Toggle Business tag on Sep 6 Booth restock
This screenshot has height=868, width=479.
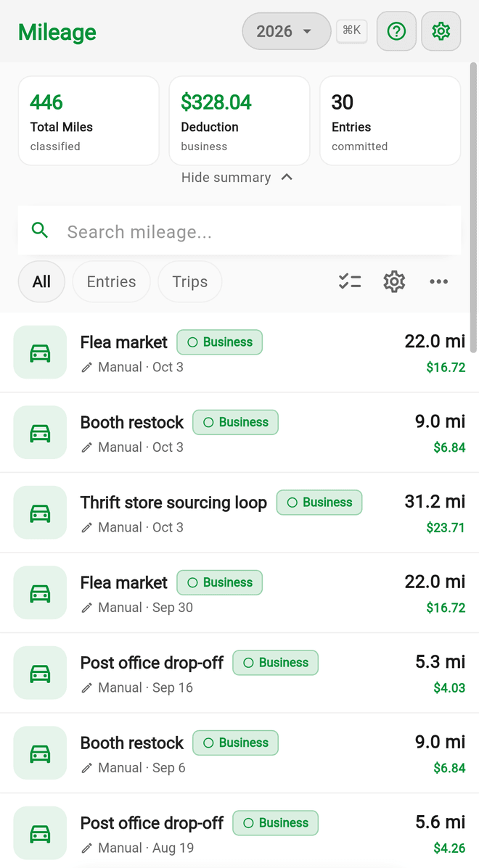[x=235, y=743]
